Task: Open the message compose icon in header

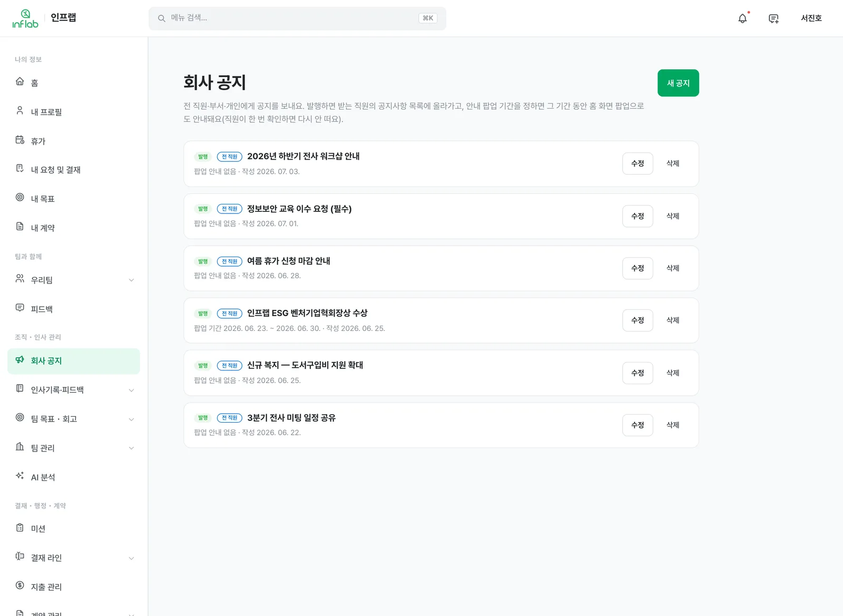Action: pyautogui.click(x=773, y=18)
